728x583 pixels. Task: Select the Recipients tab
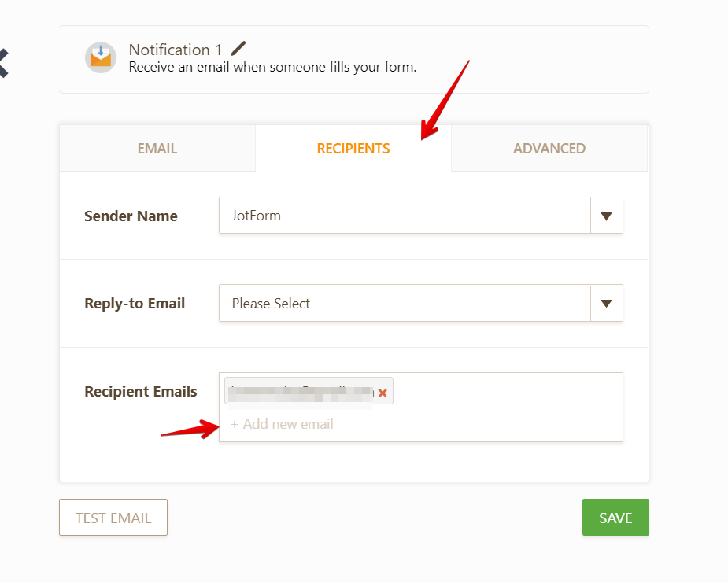tap(353, 148)
